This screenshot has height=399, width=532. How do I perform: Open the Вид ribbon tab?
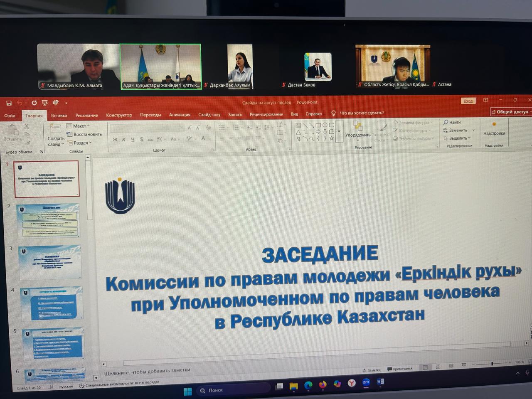pos(294,114)
